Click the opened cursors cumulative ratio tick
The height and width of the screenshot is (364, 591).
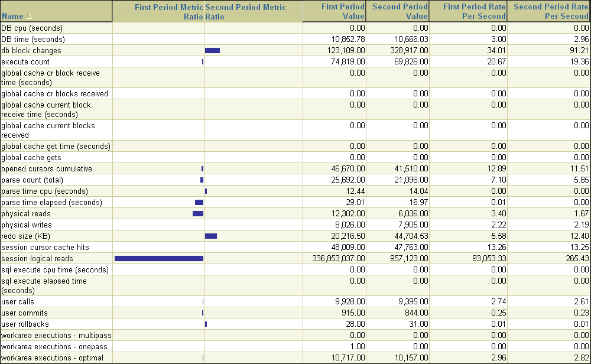tap(202, 168)
